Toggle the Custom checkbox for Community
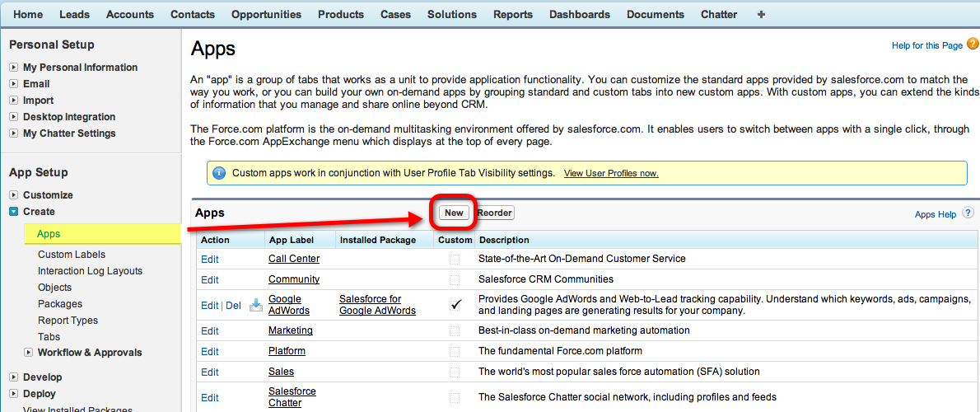Screen dimensions: 980x412 (455, 279)
